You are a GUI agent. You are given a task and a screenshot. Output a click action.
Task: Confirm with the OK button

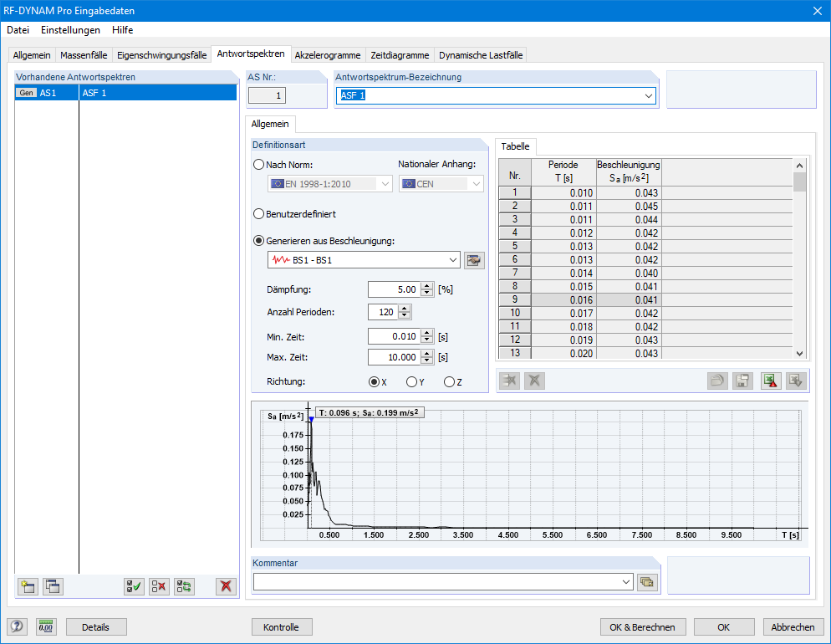(x=724, y=627)
